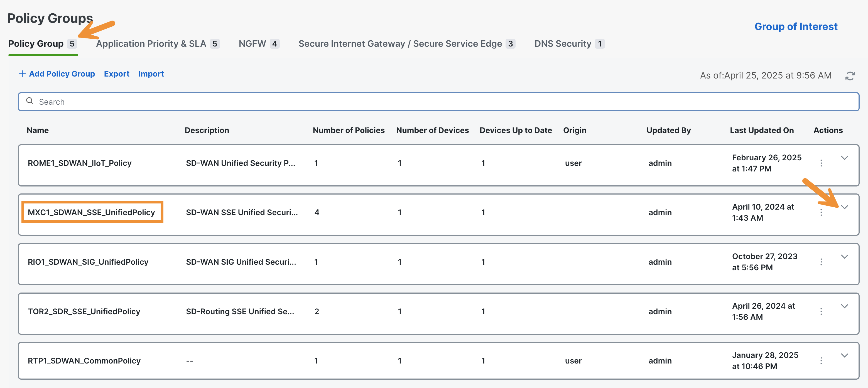Click 'SD-WAN Unified Security P...' description

(241, 163)
